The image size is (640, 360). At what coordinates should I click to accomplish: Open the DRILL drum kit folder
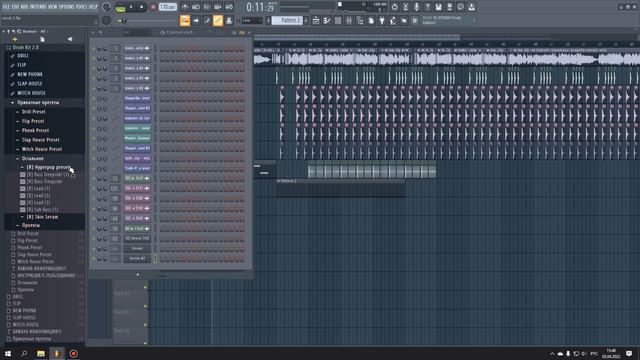click(23, 56)
